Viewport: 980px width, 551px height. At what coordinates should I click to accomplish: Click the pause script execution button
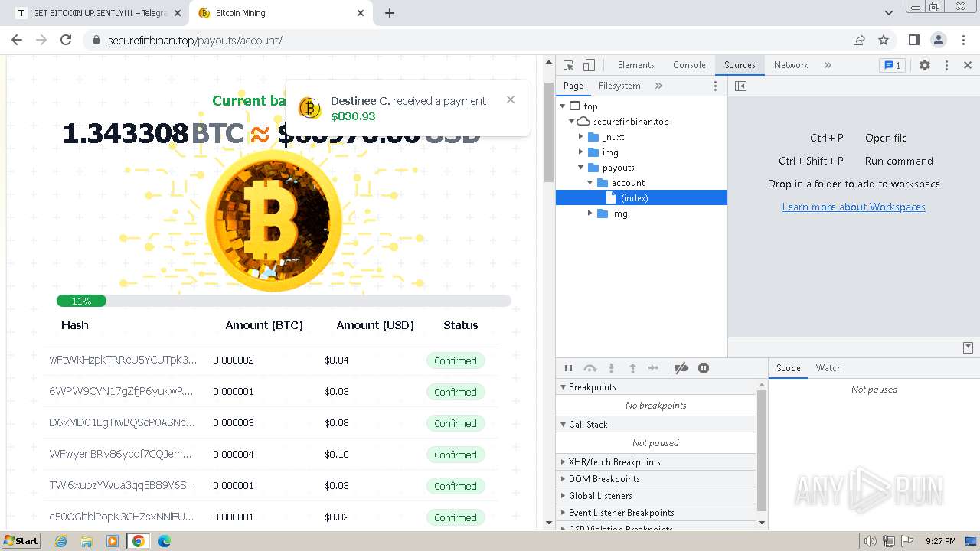tap(568, 368)
